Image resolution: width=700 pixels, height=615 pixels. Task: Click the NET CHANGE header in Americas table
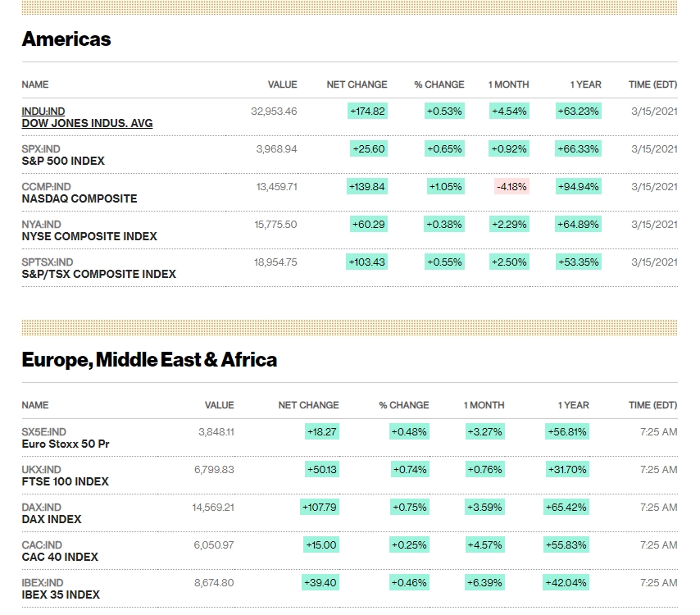click(357, 84)
